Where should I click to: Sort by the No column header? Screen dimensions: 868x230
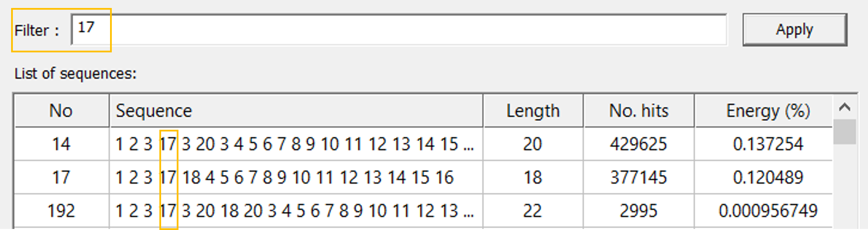click(x=62, y=111)
